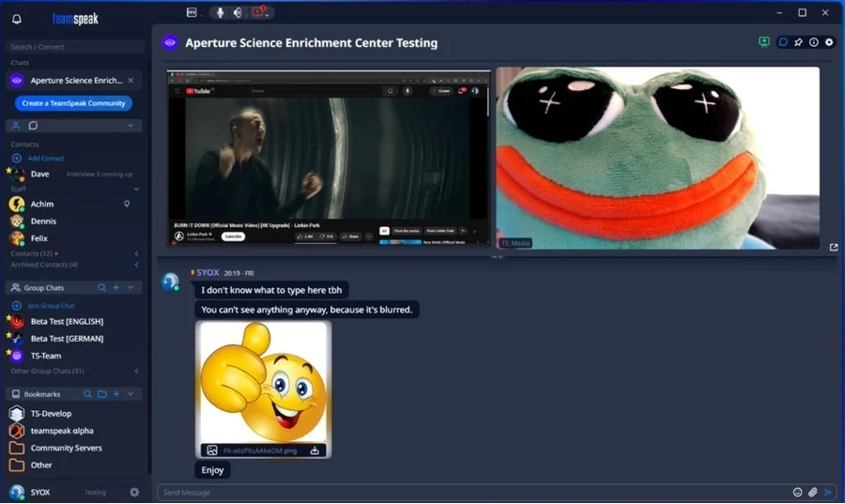This screenshot has height=504, width=845.
Task: Send the message with arrow icon
Action: point(828,492)
